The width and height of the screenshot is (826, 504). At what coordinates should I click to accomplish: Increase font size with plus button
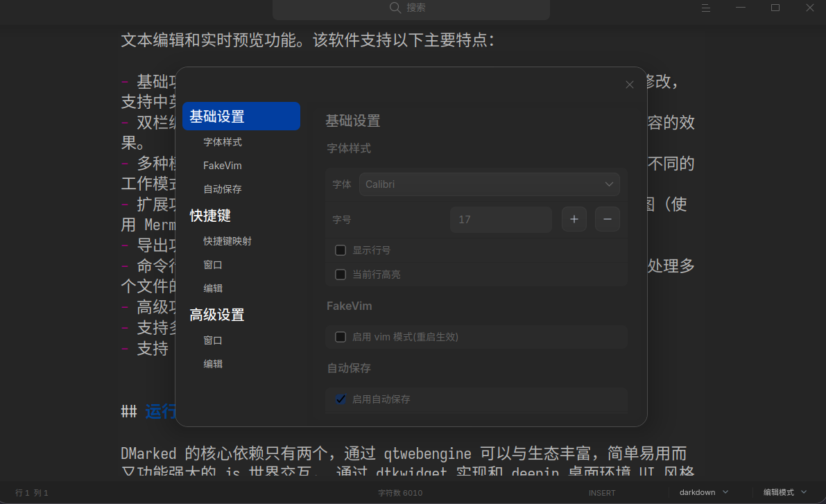[x=574, y=219]
